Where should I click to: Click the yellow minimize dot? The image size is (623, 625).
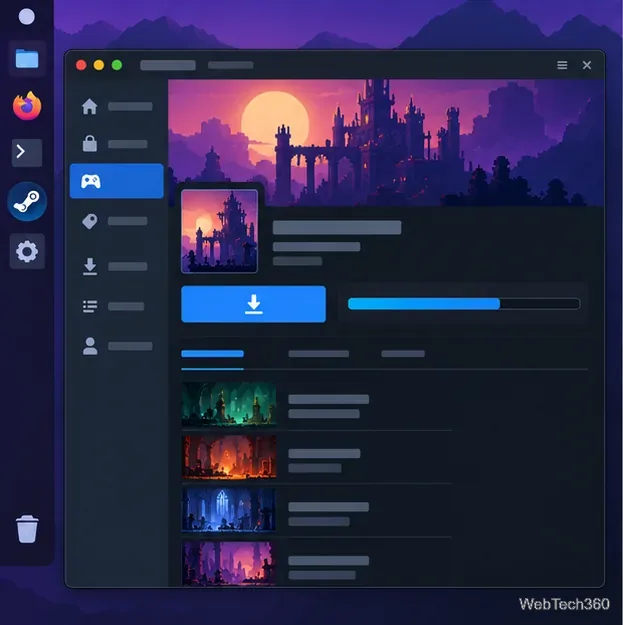[99, 65]
